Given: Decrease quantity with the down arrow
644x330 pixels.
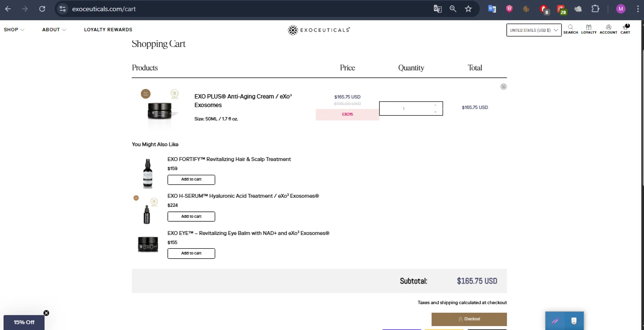Looking at the screenshot, I should [x=435, y=112].
